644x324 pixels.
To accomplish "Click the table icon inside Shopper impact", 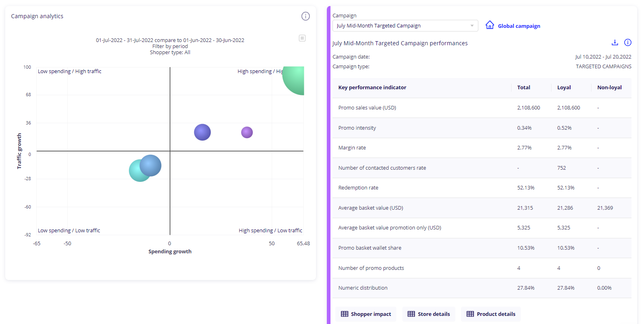I will tap(345, 314).
